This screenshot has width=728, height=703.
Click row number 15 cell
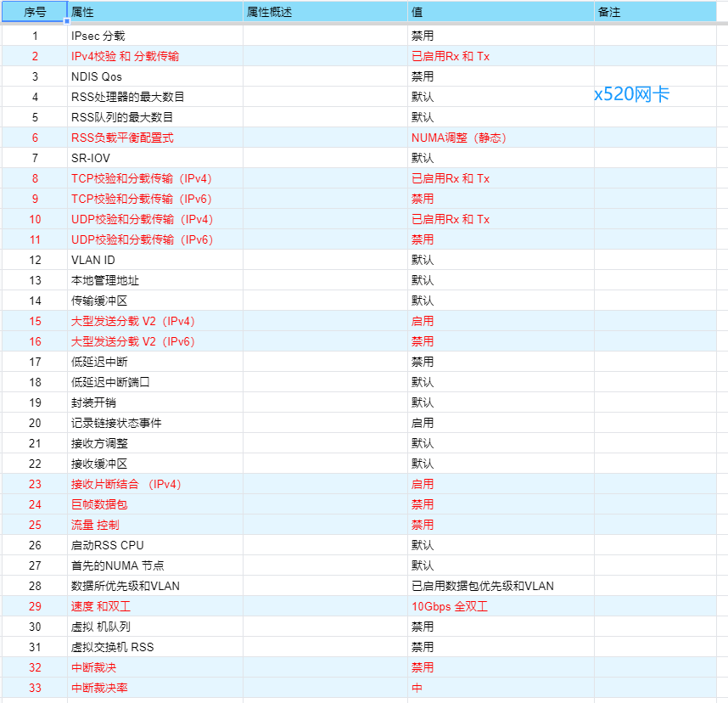pyautogui.click(x=35, y=321)
